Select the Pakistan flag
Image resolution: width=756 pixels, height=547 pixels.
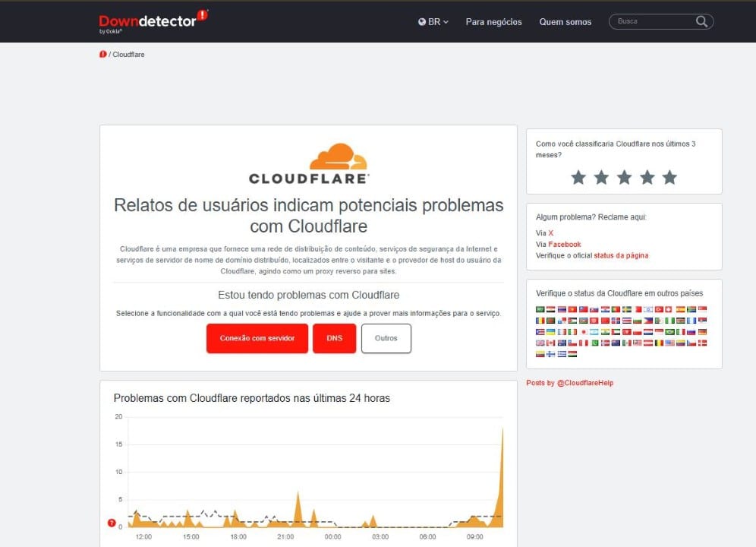pos(594,343)
